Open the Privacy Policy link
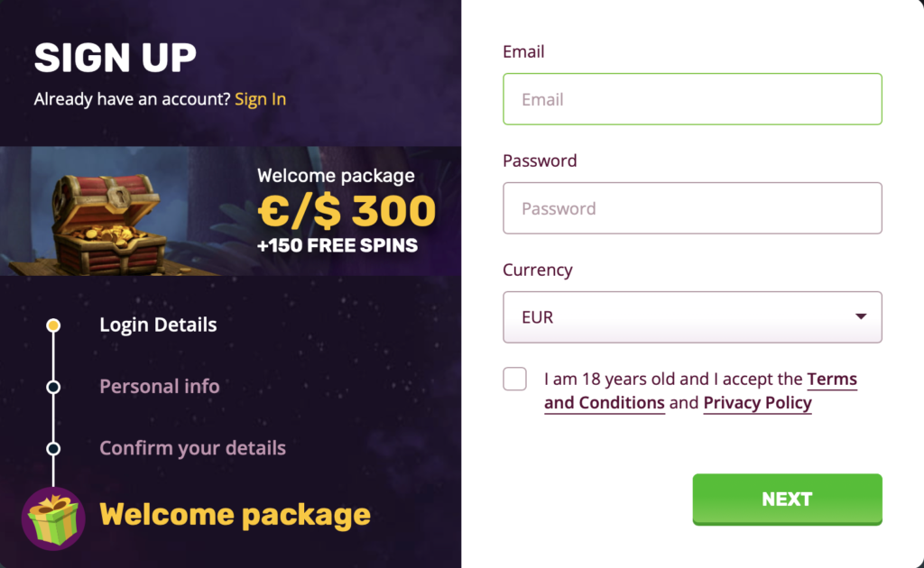Viewport: 924px width, 568px height. (757, 403)
